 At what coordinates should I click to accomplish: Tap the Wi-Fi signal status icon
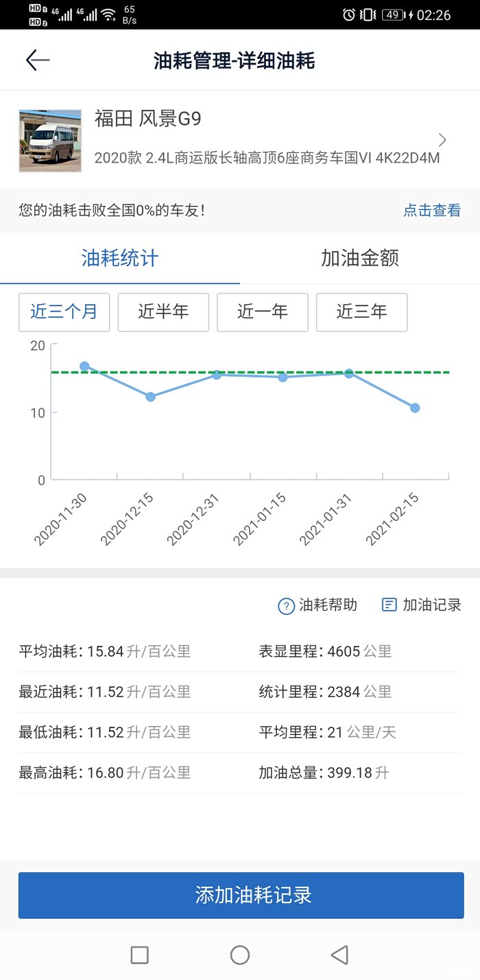click(x=108, y=14)
